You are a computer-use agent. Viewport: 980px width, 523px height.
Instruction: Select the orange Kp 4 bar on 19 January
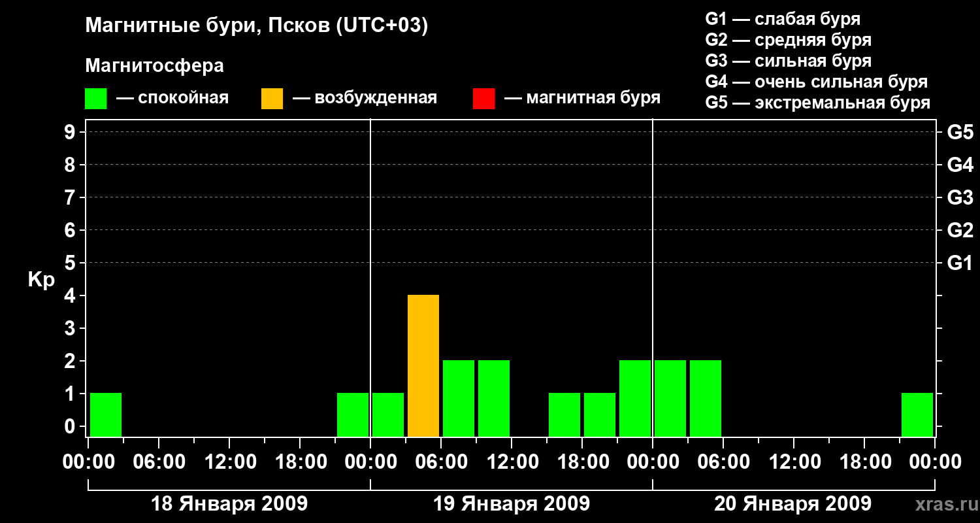pyautogui.click(x=423, y=365)
